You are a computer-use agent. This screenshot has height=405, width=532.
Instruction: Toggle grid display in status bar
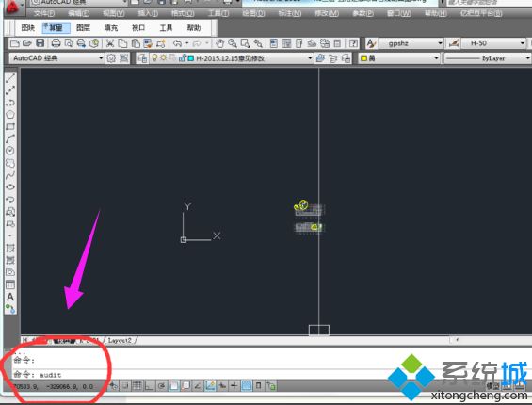(x=137, y=385)
